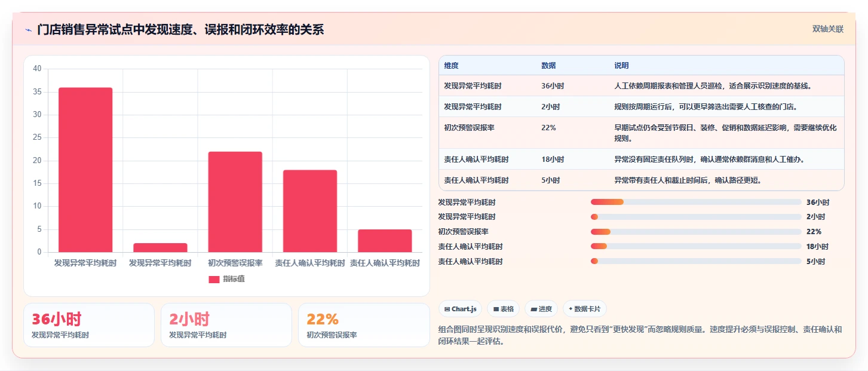Click the 进度 chip
The height and width of the screenshot is (371, 868).
541,309
